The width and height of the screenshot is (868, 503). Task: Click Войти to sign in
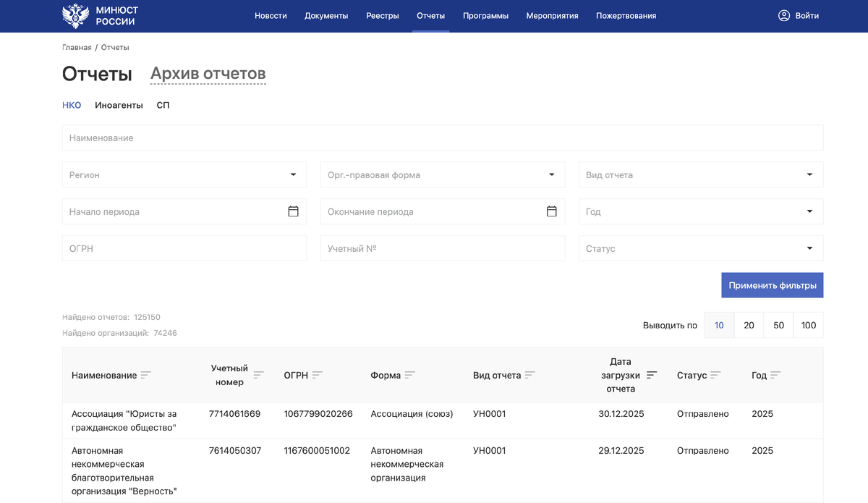pyautogui.click(x=807, y=16)
